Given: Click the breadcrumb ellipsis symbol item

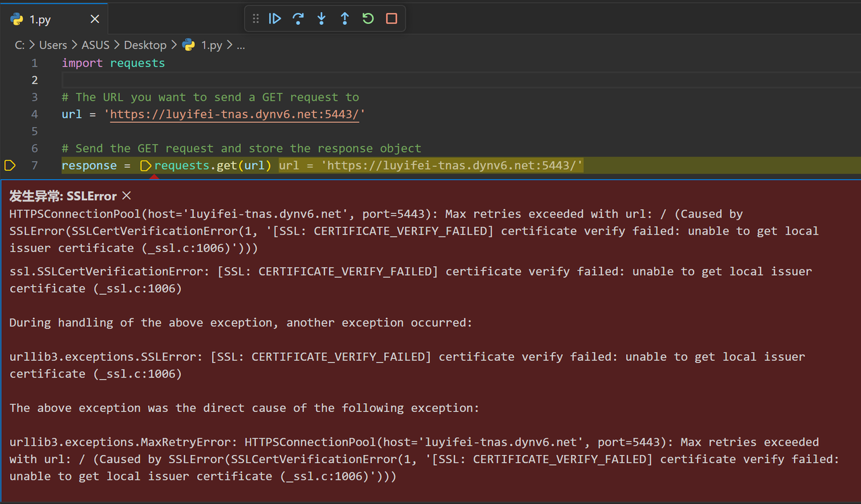Looking at the screenshot, I should pyautogui.click(x=241, y=46).
